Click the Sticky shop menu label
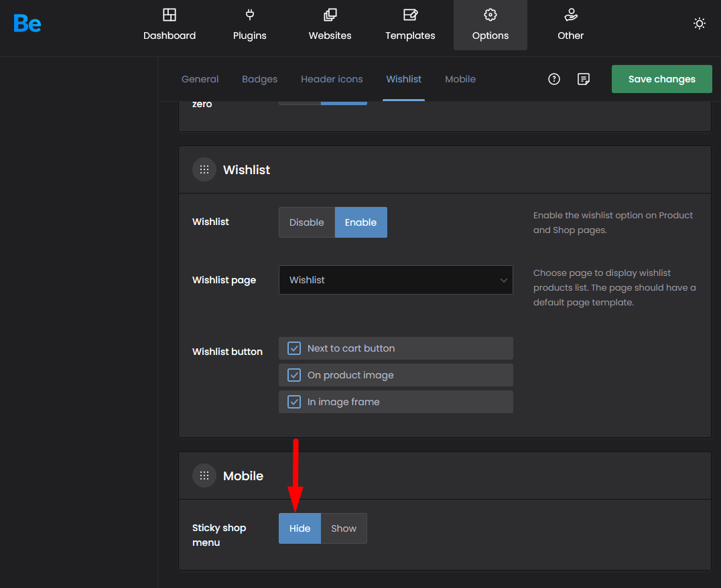This screenshot has height=588, width=721. pos(219,535)
